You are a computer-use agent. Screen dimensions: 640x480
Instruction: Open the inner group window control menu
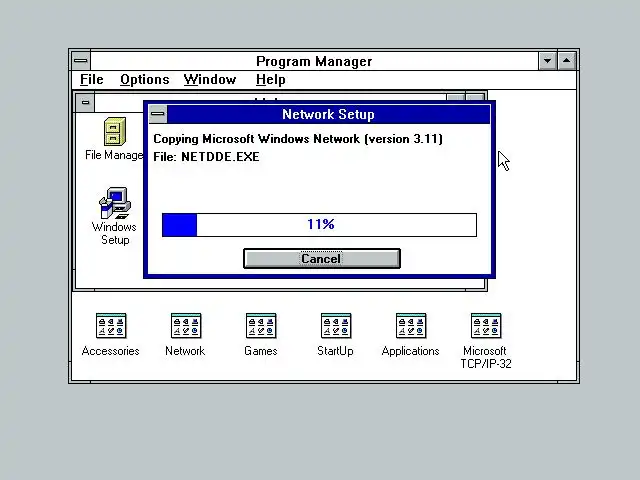[x=85, y=102]
